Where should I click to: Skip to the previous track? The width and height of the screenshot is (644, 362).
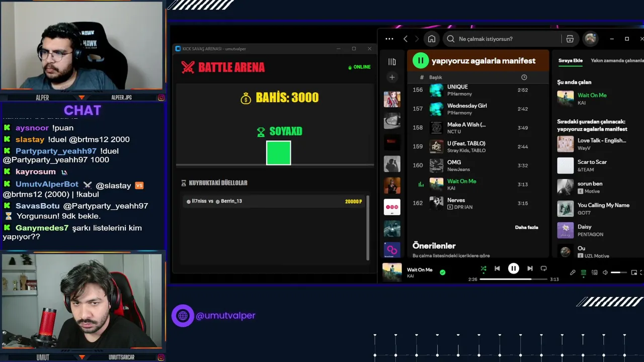tap(497, 268)
